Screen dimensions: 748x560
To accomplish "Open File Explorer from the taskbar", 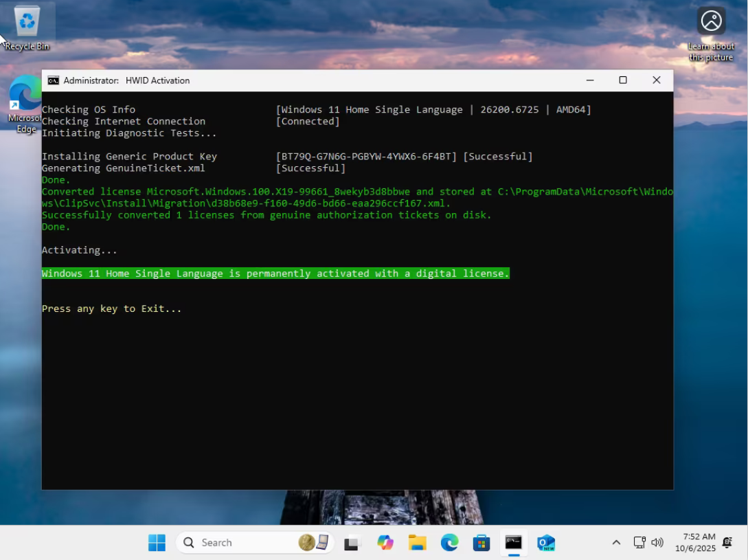I will click(417, 543).
